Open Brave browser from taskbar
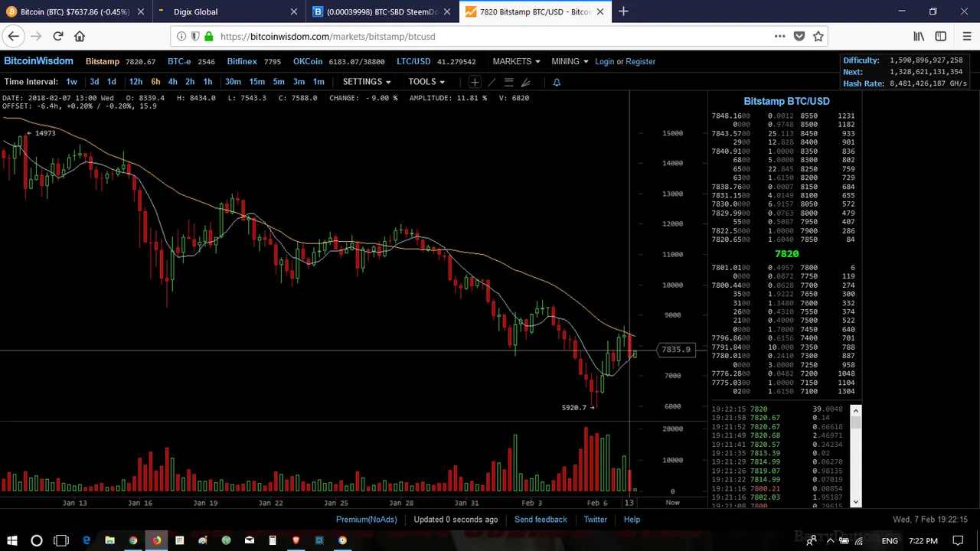Image resolution: width=980 pixels, height=551 pixels. coord(296,540)
